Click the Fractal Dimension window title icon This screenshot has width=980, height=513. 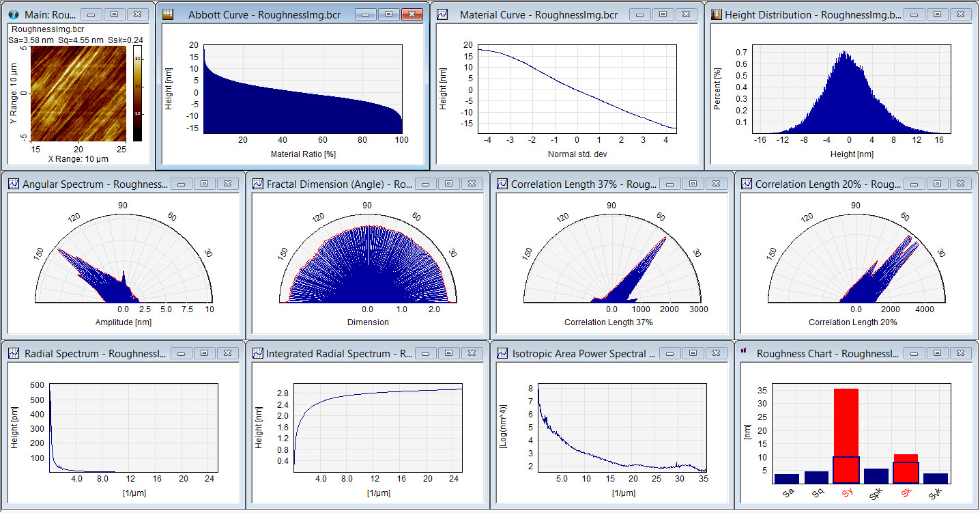click(257, 184)
